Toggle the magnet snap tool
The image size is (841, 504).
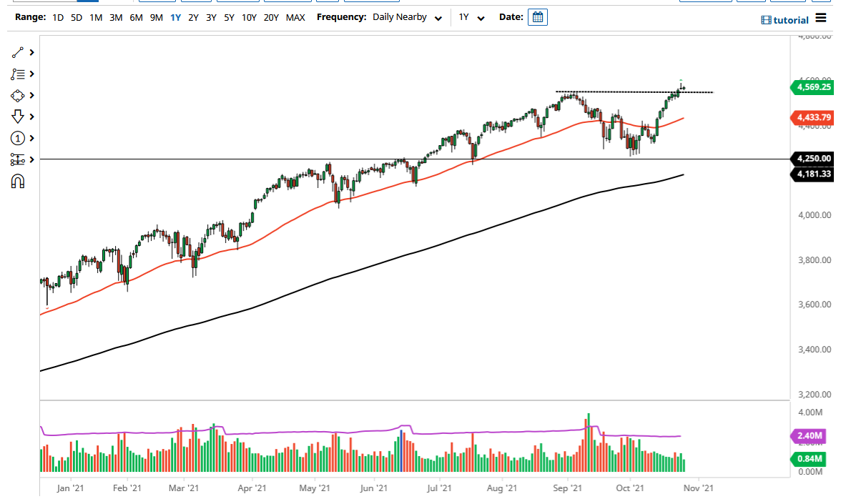[17, 181]
